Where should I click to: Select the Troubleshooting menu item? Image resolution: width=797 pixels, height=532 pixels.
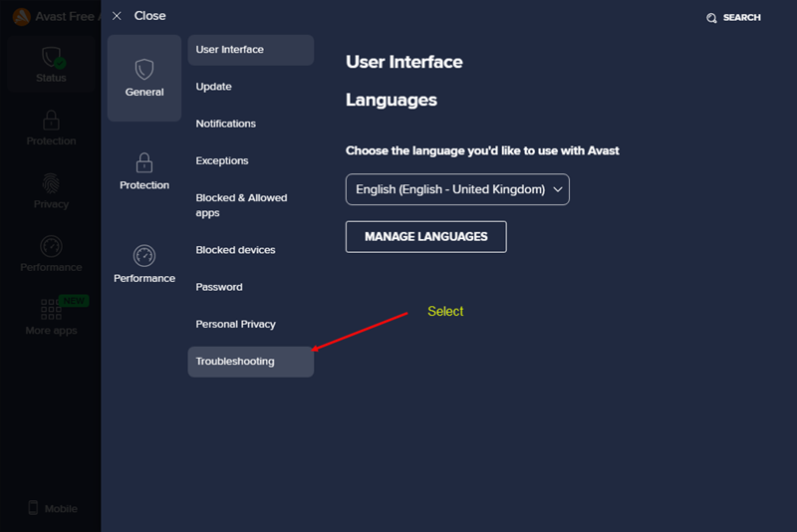pyautogui.click(x=250, y=362)
